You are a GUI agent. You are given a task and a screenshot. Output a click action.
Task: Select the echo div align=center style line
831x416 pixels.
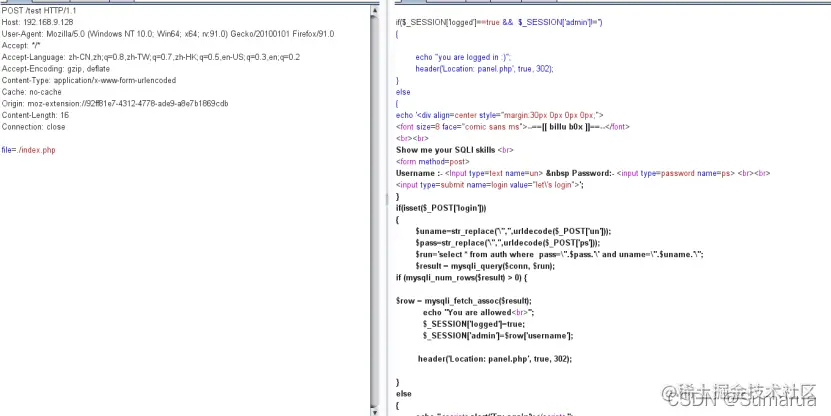pyautogui.click(x=500, y=115)
